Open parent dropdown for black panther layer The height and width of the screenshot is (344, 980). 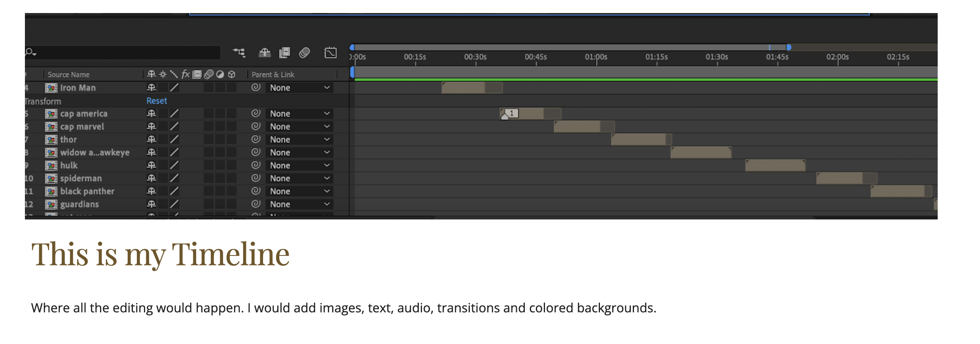(299, 191)
